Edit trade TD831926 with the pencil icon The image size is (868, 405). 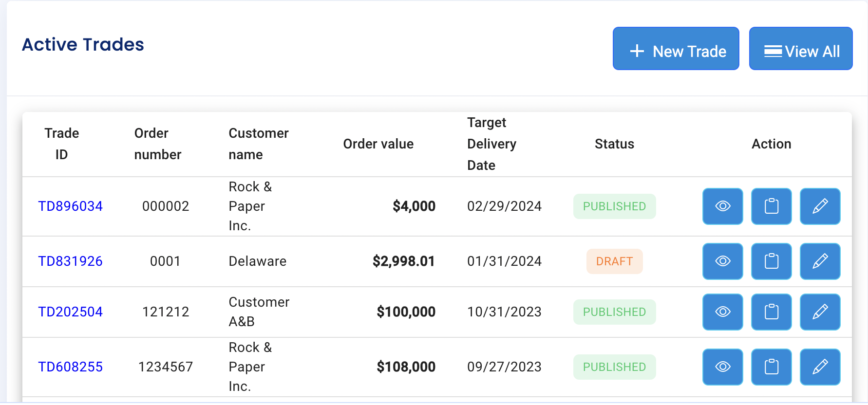pos(820,261)
